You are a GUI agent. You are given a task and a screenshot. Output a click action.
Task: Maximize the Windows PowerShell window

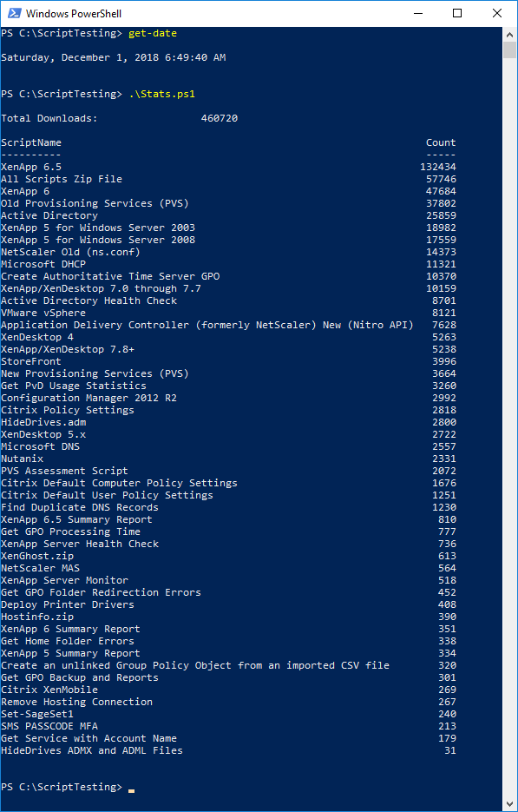[457, 14]
